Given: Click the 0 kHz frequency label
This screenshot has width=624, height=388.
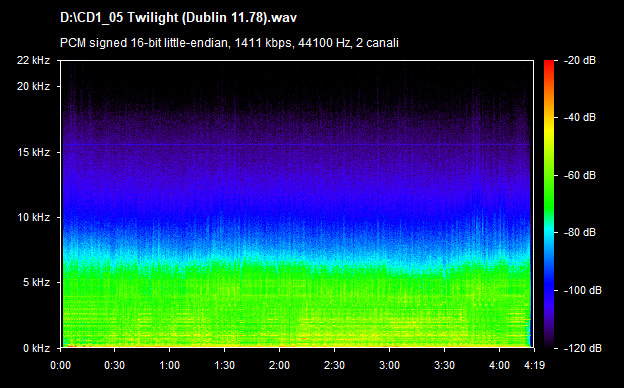Looking at the screenshot, I should [36, 348].
